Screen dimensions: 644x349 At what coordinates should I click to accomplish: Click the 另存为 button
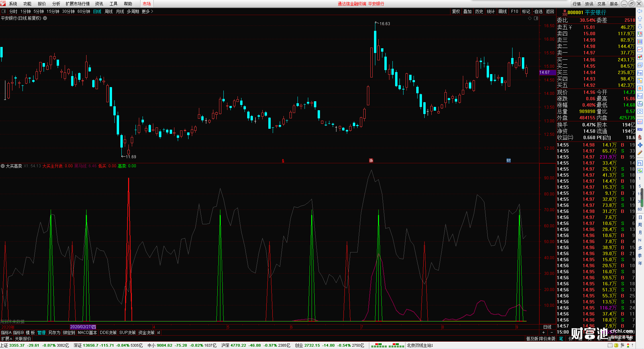pos(54,333)
